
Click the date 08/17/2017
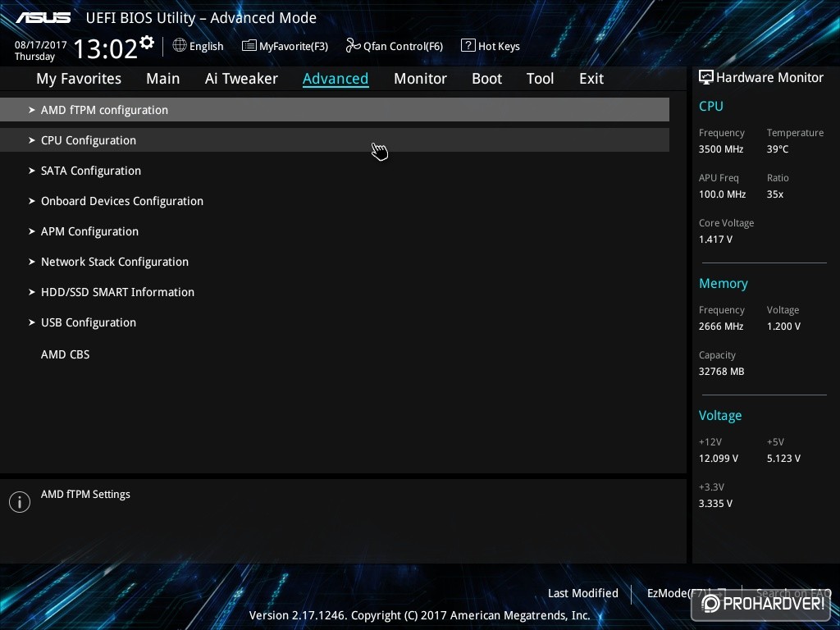41,45
